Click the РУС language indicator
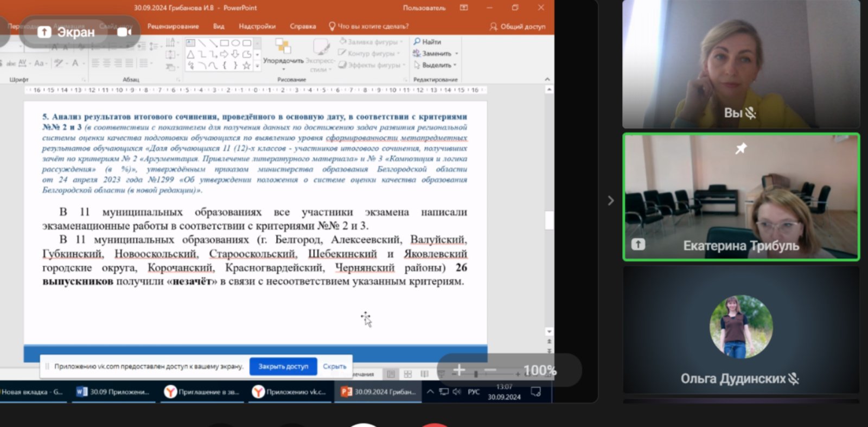 (474, 392)
